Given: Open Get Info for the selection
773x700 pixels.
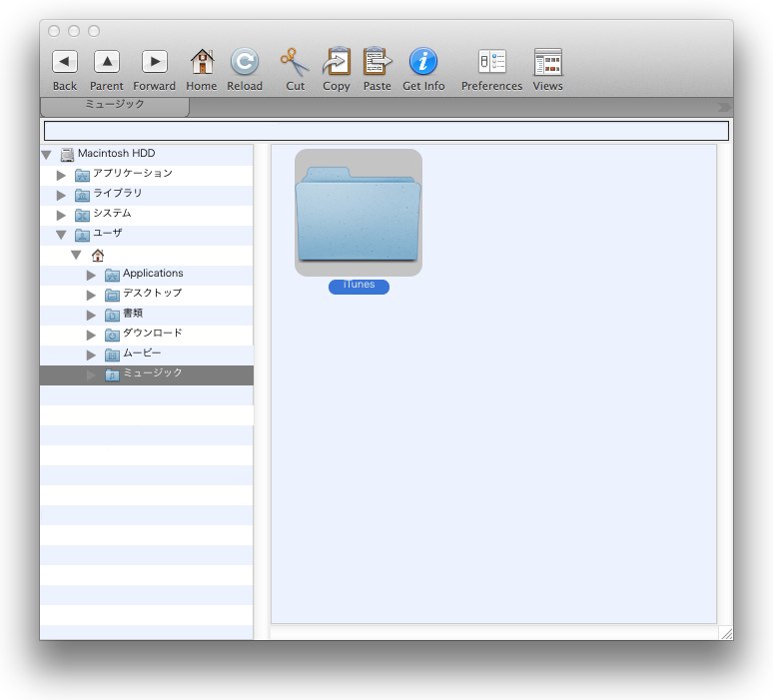Looking at the screenshot, I should 423,62.
